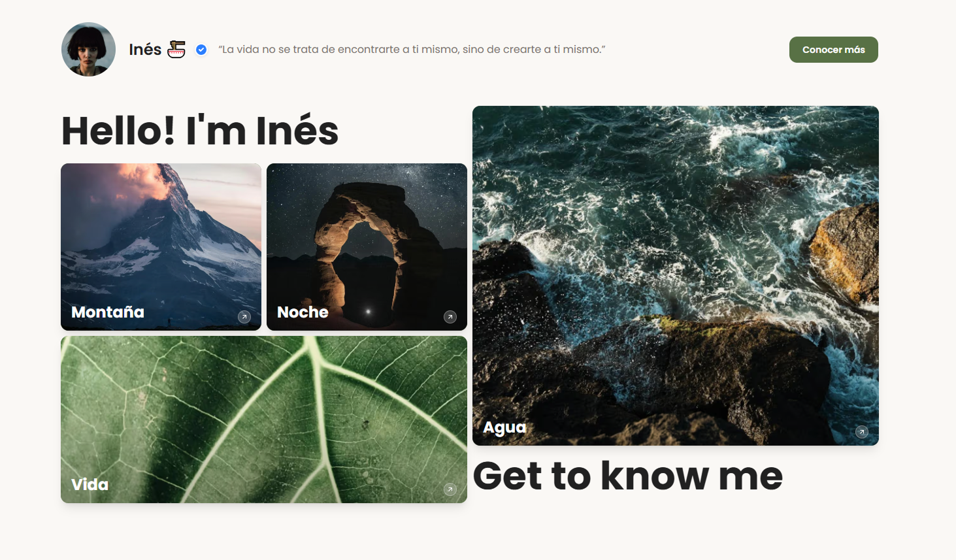
Task: Click the Hello! I'm Inés heading
Action: [200, 131]
